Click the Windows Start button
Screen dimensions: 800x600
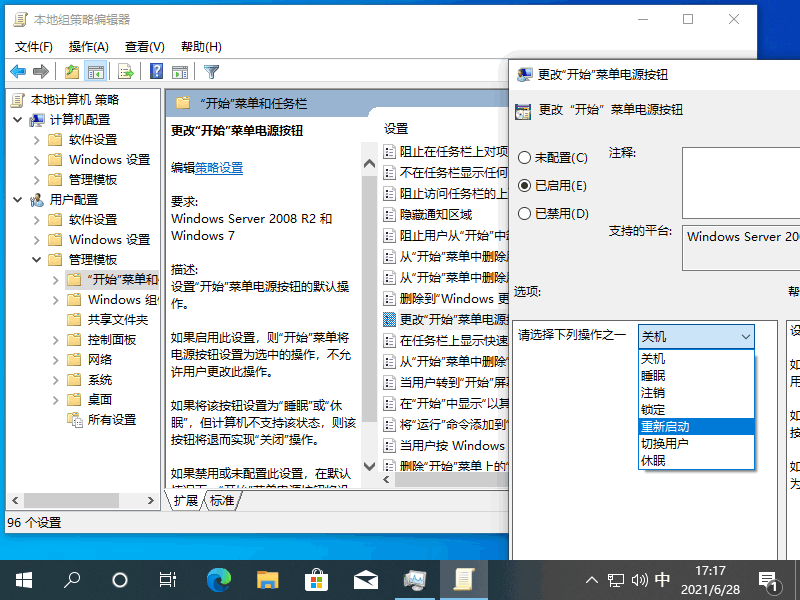tap(24, 580)
